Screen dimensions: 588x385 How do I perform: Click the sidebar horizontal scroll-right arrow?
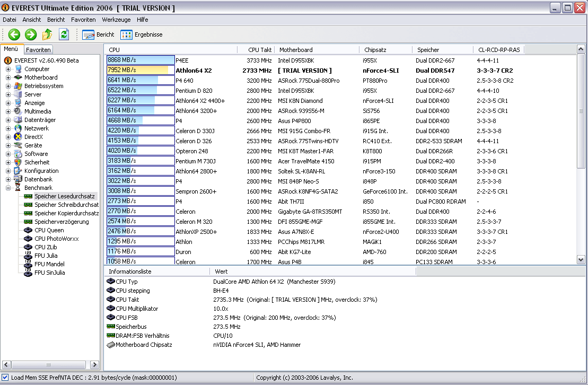(x=94, y=364)
